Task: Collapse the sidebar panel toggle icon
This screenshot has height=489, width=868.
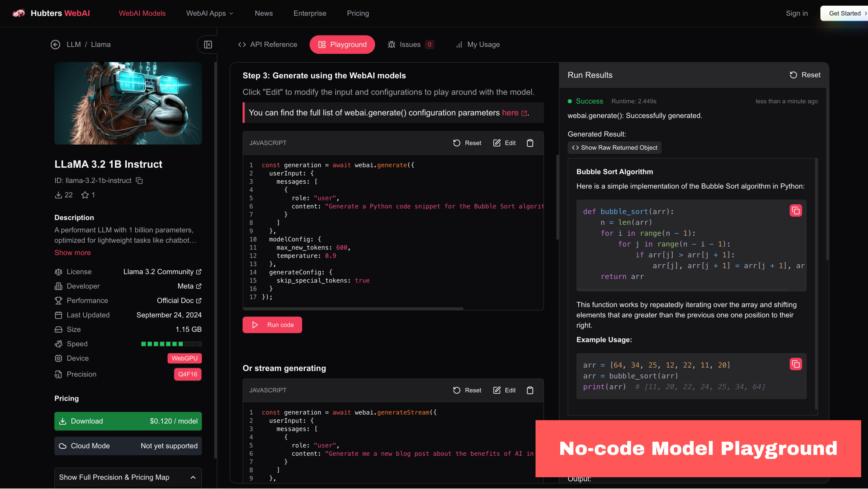Action: [x=208, y=45]
